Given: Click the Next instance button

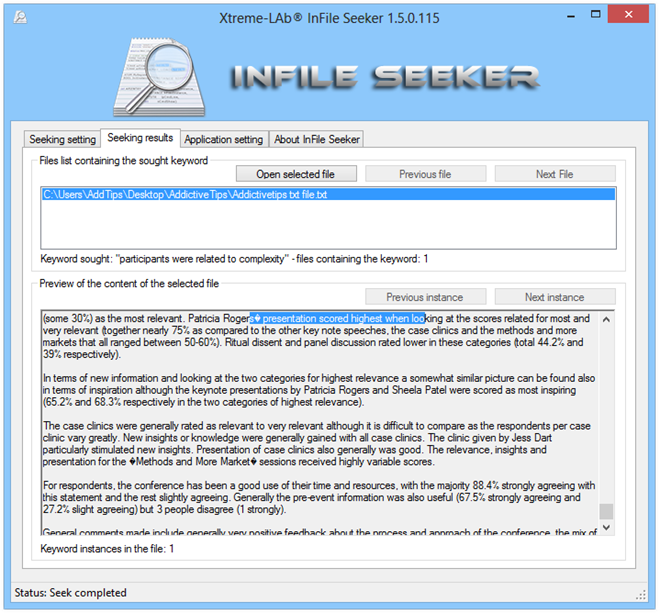Looking at the screenshot, I should coord(555,297).
